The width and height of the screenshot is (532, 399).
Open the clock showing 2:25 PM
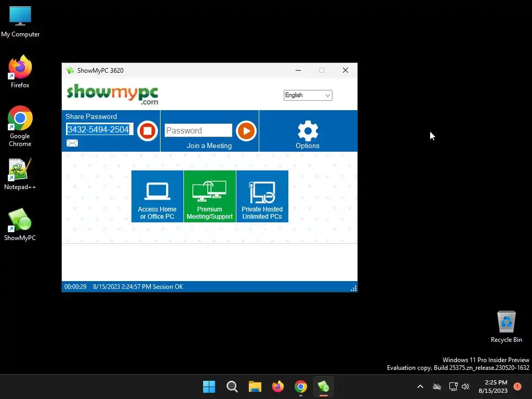493,387
